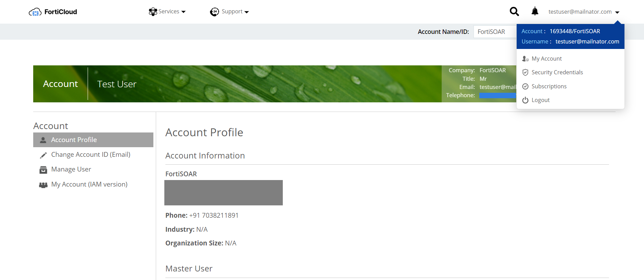This screenshot has height=280, width=644.
Task: Go to Change Account ID (Email)
Action: click(x=91, y=155)
